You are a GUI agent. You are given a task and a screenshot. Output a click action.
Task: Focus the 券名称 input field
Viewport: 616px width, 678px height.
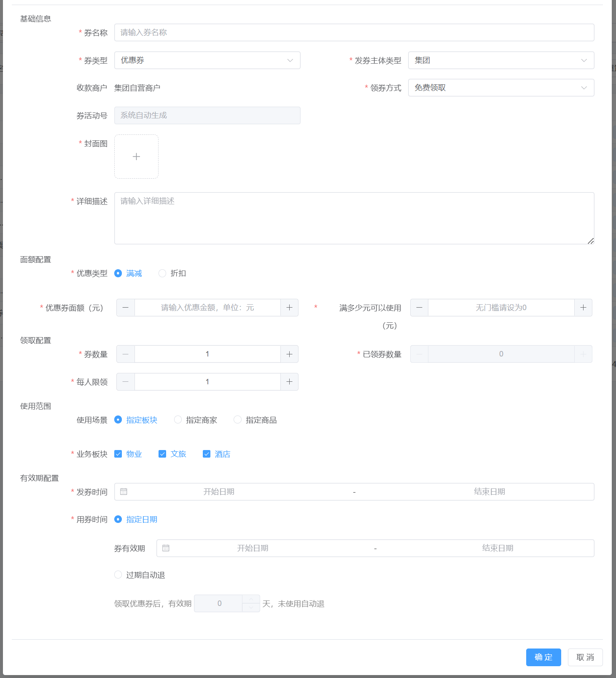coord(354,32)
